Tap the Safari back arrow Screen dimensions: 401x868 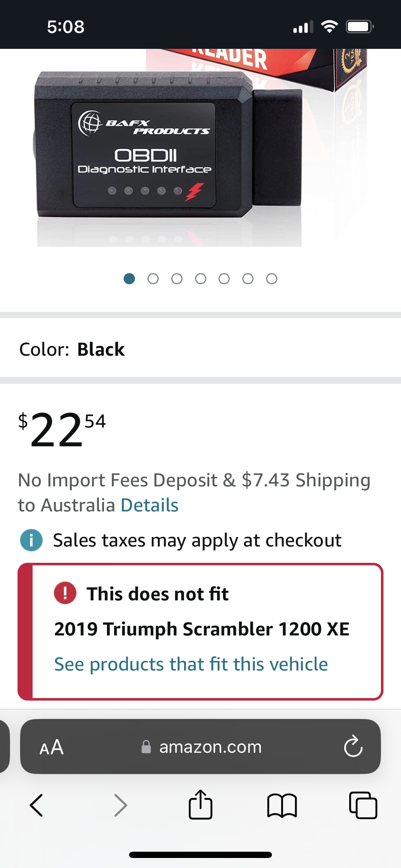(37, 805)
